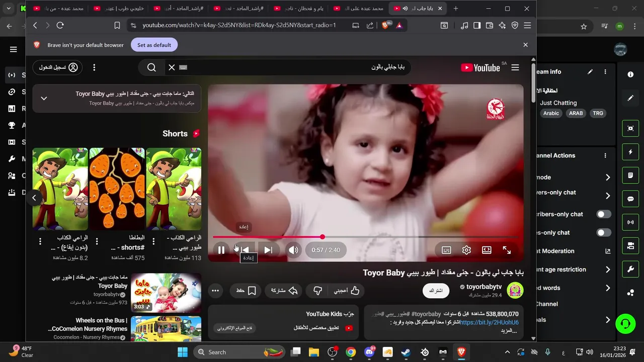Open Brave main hamburger menu
This screenshot has width=644, height=362.
(x=527, y=25)
